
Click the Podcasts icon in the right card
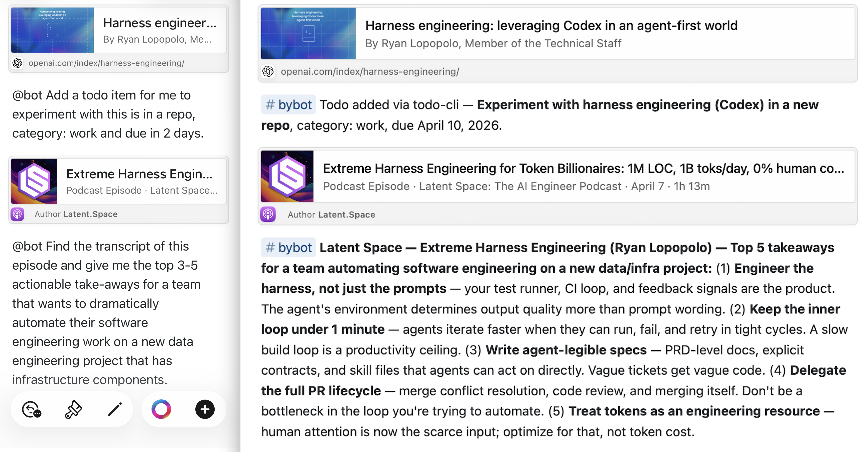pos(268,214)
